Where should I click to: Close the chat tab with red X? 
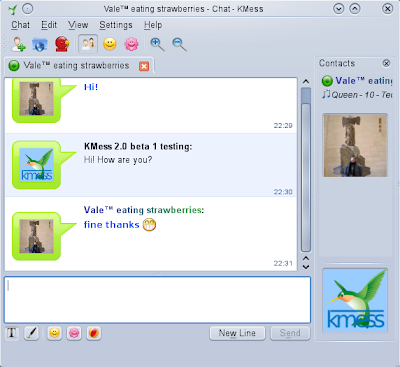tap(144, 66)
